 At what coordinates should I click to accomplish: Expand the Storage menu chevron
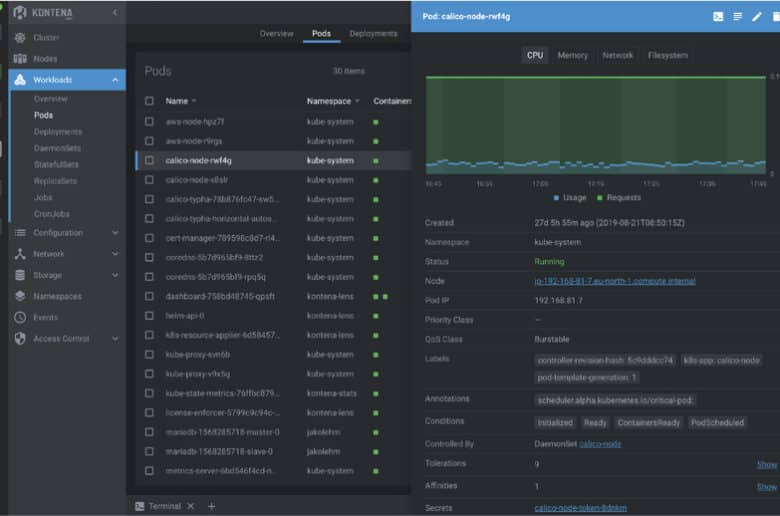point(115,275)
